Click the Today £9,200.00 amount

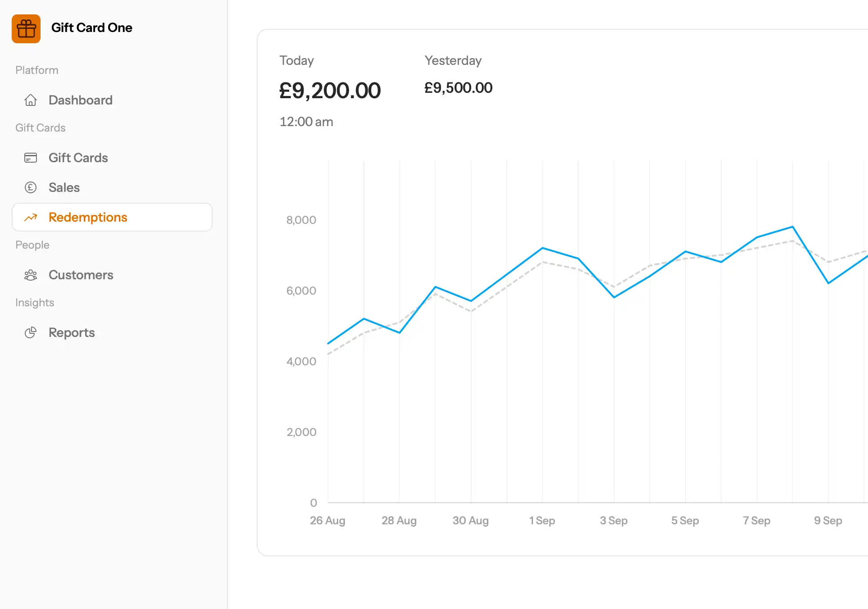330,91
